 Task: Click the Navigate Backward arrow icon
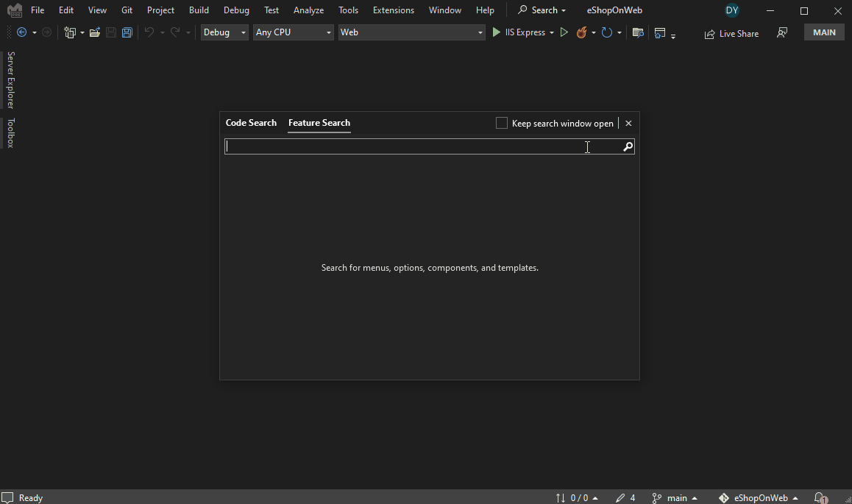21,32
